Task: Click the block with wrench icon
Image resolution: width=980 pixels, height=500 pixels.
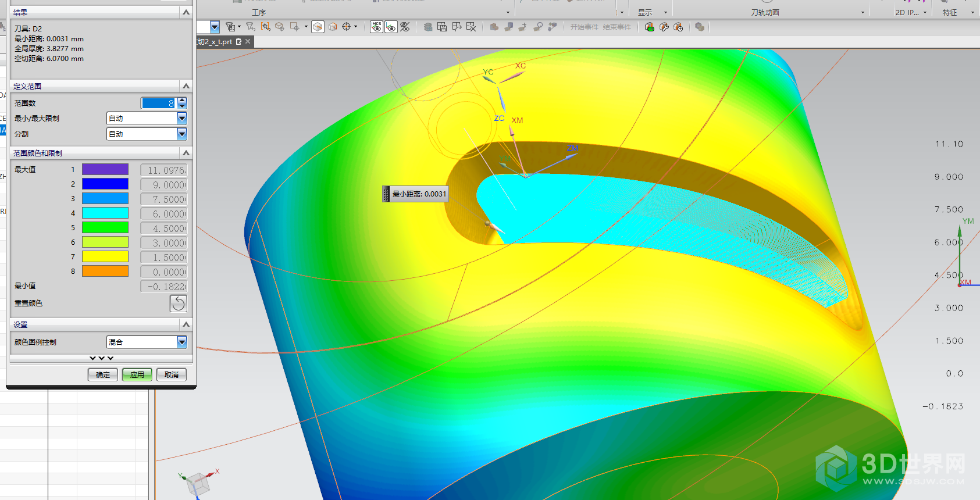Action: (664, 27)
